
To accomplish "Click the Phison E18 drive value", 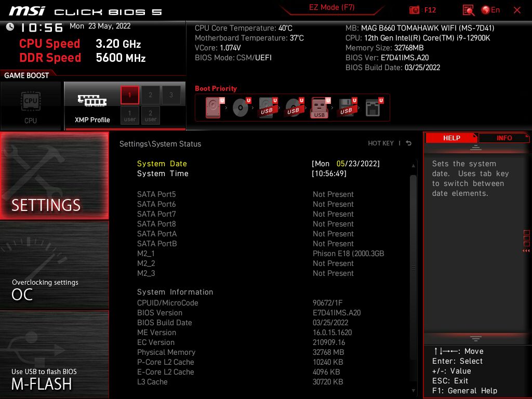I will [348, 254].
